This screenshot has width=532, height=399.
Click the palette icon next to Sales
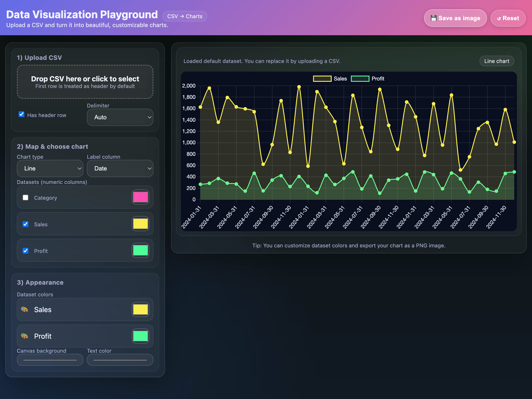click(24, 309)
